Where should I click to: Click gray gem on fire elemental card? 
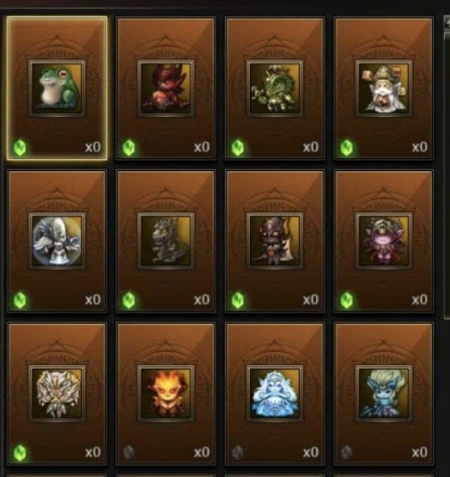[x=129, y=452]
